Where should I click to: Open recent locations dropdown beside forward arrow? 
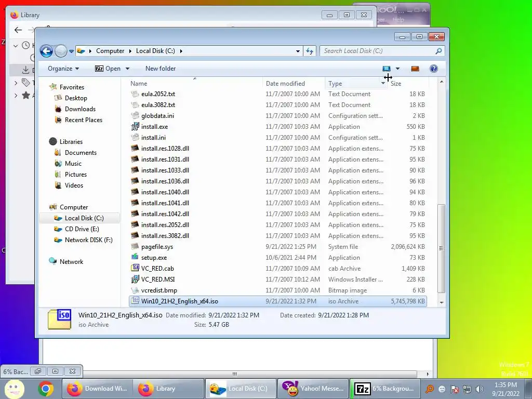71,51
